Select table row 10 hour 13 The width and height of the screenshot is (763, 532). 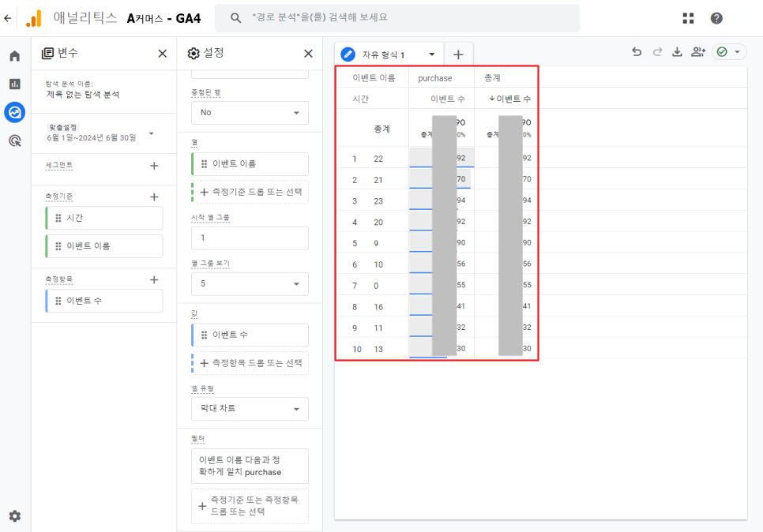(437, 349)
